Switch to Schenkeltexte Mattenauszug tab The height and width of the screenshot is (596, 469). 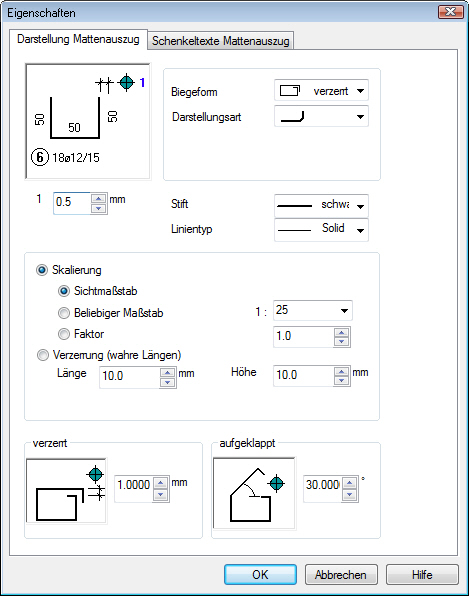(221, 41)
